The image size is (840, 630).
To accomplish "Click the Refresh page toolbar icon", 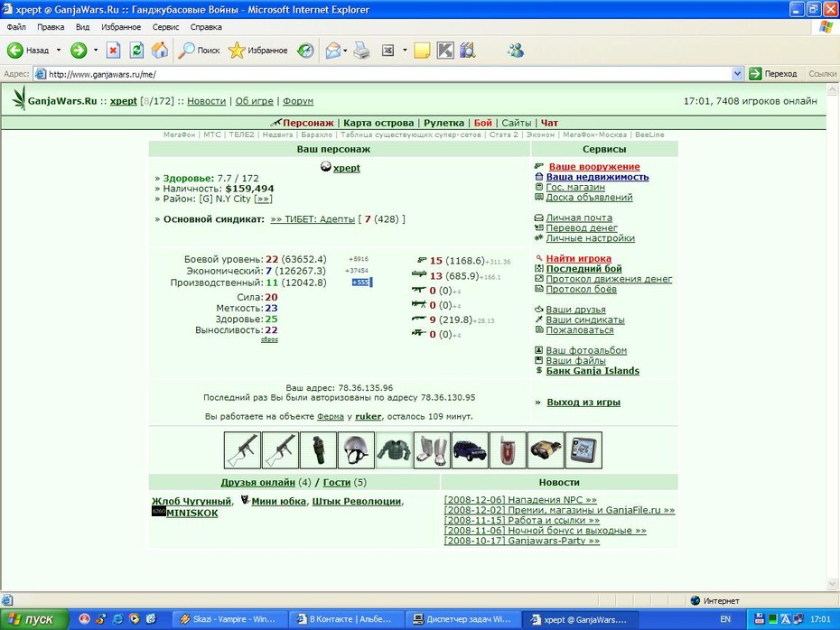I will (x=136, y=51).
